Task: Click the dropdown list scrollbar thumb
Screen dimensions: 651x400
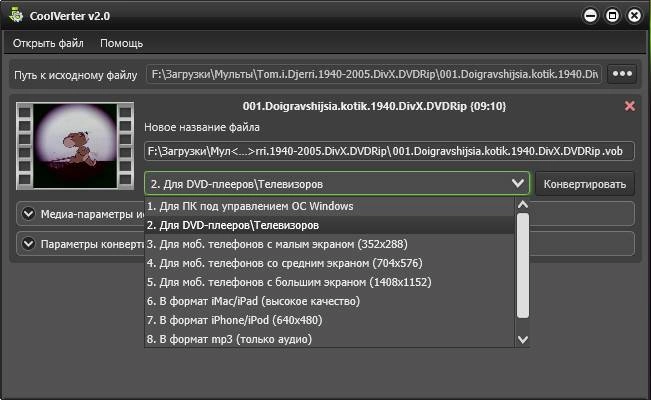Action: coord(523,266)
